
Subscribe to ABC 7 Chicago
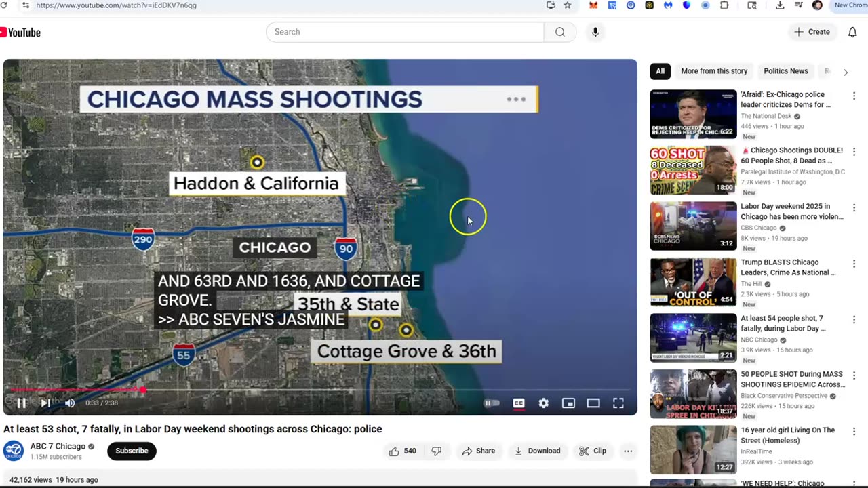click(132, 451)
